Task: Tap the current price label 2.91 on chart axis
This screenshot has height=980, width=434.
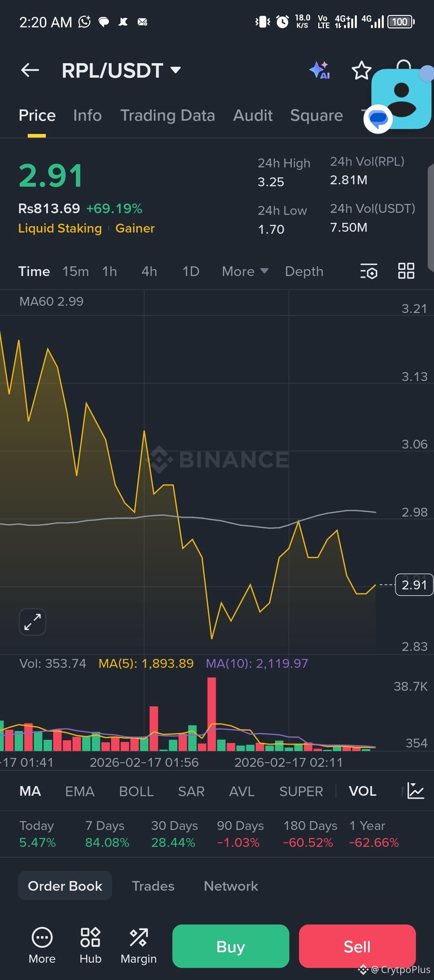Action: tap(414, 585)
